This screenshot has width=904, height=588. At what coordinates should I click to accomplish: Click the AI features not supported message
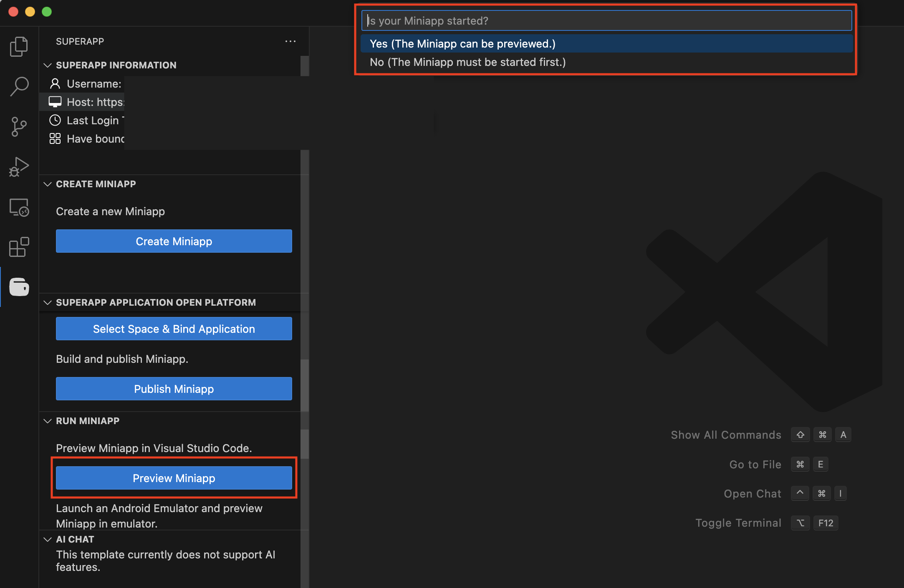click(166, 561)
